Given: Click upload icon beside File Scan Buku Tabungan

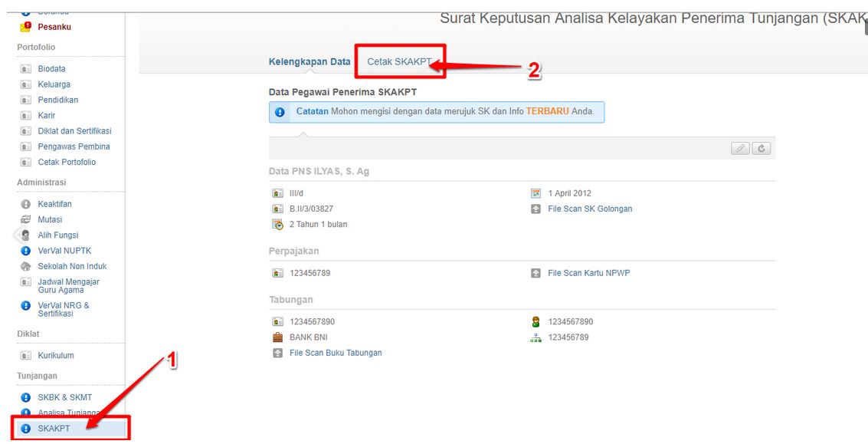Looking at the screenshot, I should (x=277, y=353).
